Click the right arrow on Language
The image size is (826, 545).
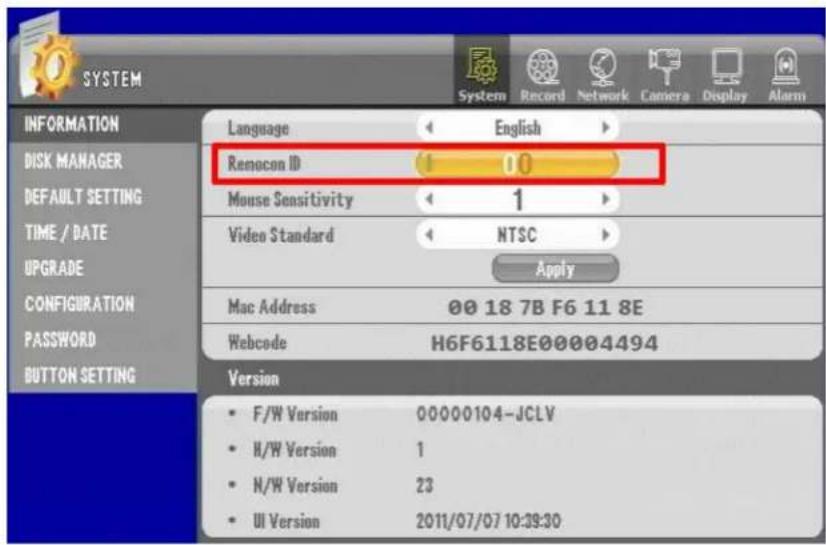click(606, 127)
